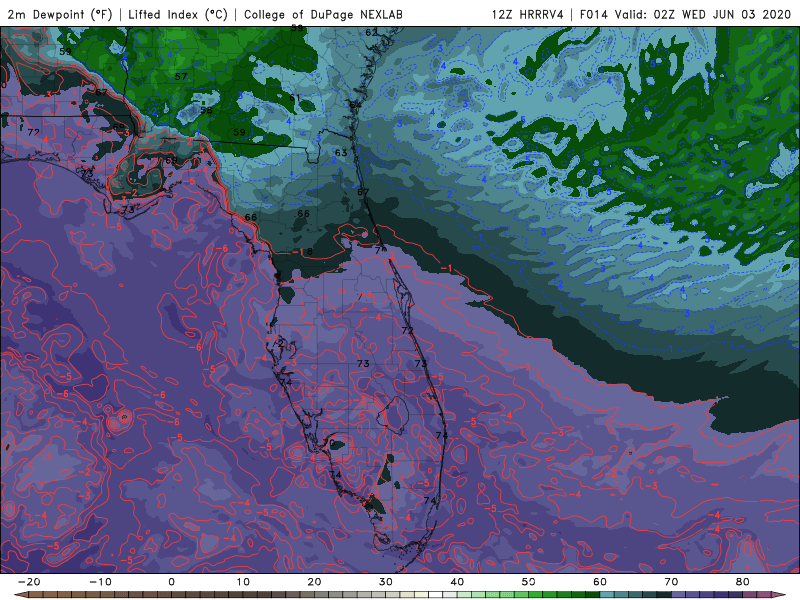800x600 pixels.
Task: Click the 50 label on the color scale
Action: [x=529, y=582]
